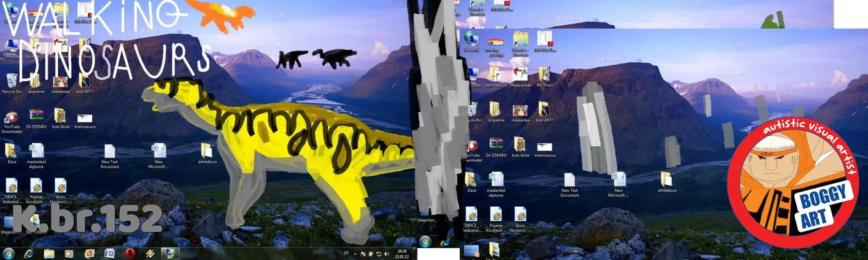Select the maskenbal image on the right desktop copy
The width and height of the screenshot is (868, 260).
tap(520, 112)
